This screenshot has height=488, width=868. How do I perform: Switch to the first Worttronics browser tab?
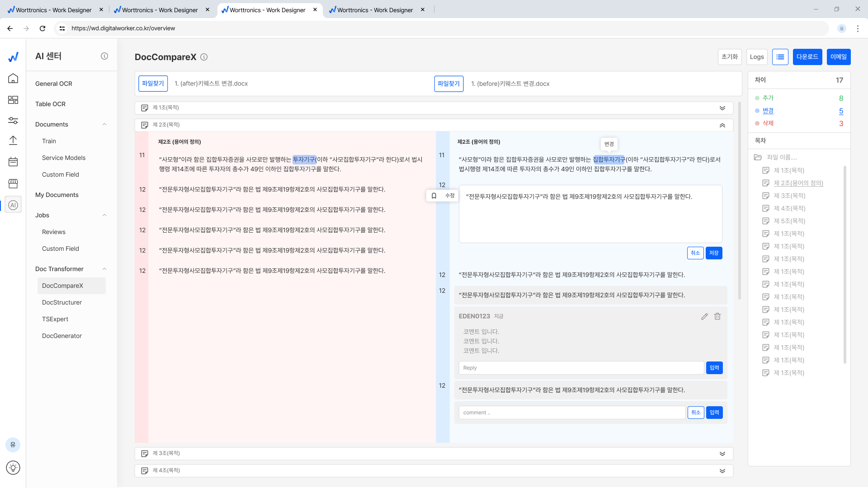coord(53,10)
